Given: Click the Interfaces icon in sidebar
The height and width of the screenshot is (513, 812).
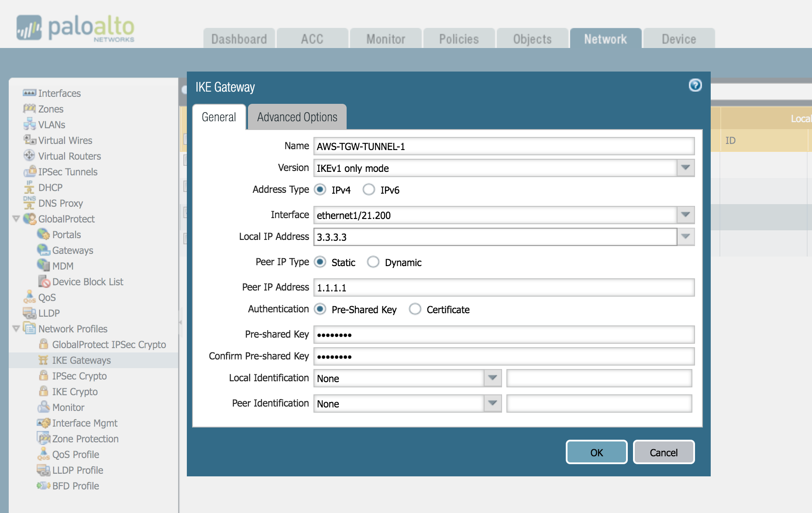Looking at the screenshot, I should (29, 93).
